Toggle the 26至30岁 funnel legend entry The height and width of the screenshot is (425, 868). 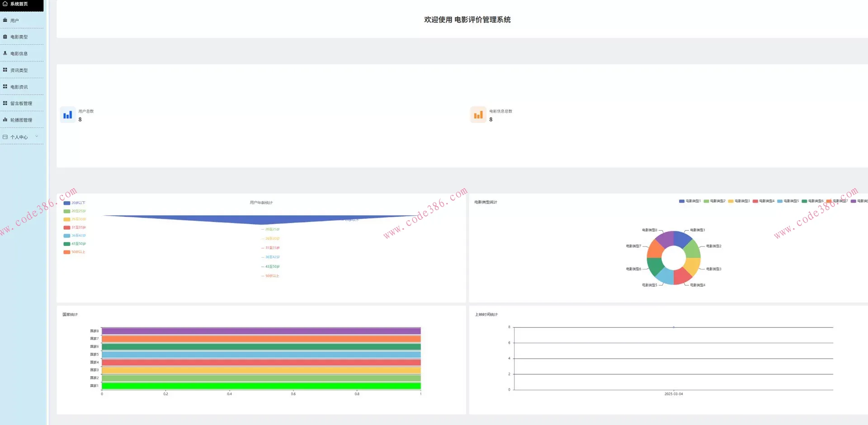75,219
